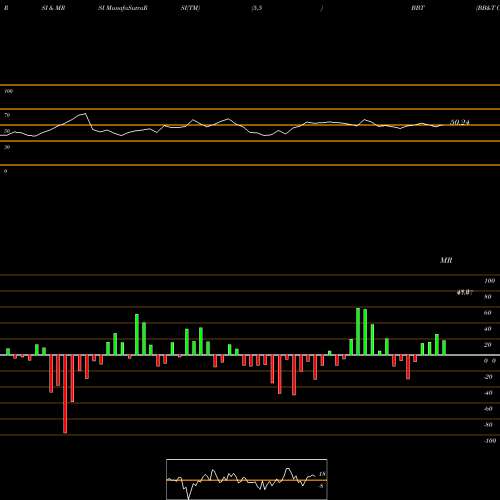Click the 100 label on RSI axis
This screenshot has height=500, width=500.
(8, 91)
